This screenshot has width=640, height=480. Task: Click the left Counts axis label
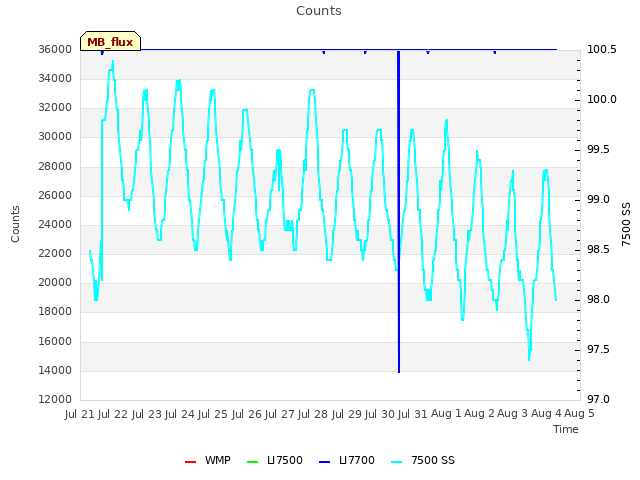coord(15,224)
